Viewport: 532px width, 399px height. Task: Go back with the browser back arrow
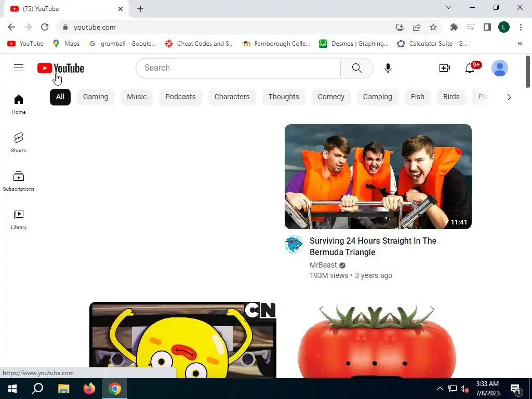point(11,27)
